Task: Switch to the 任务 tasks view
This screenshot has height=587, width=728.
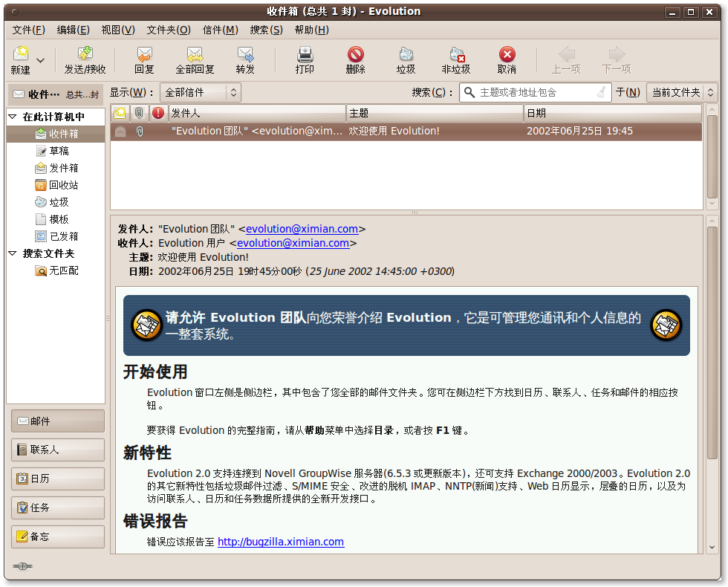Action: (58, 507)
